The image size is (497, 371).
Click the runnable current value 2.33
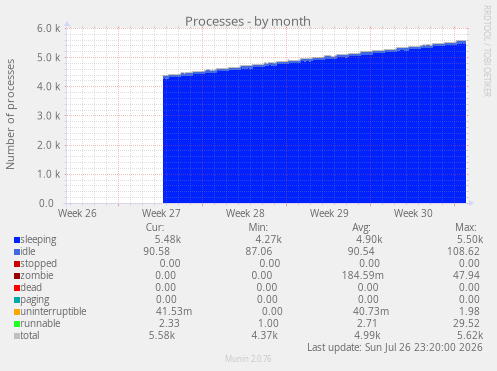point(169,323)
